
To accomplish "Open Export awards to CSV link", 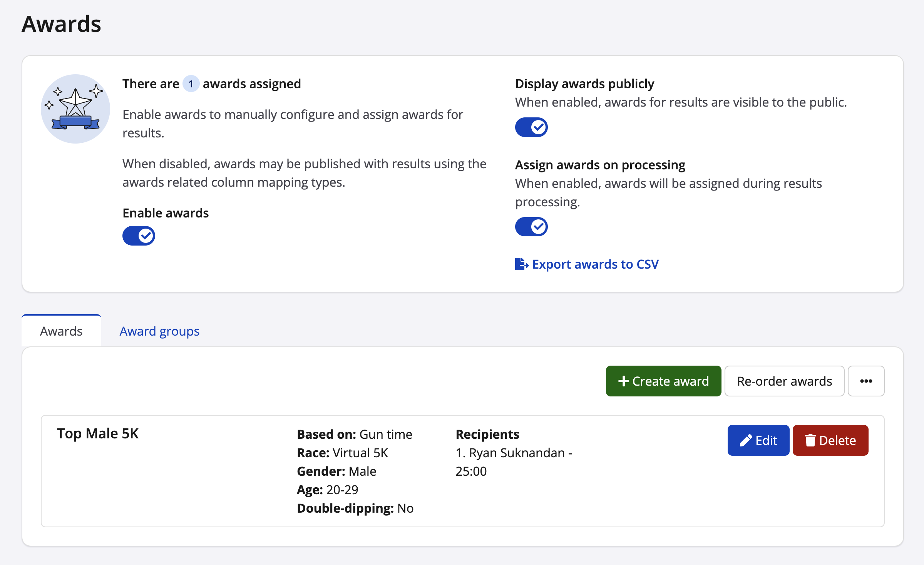I will pyautogui.click(x=595, y=264).
